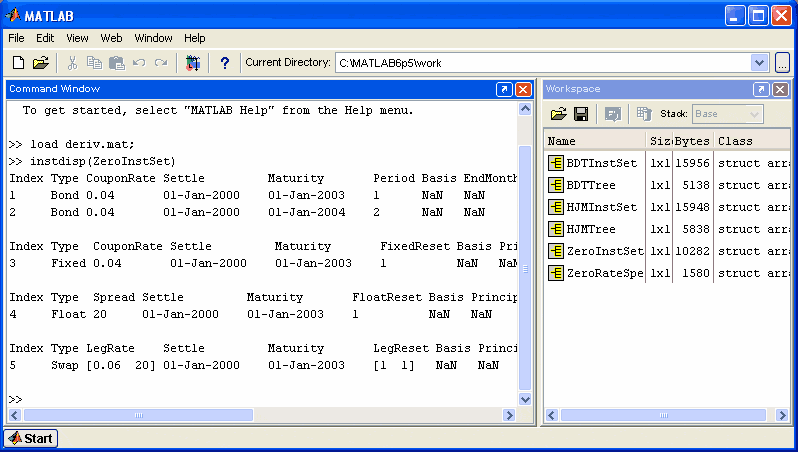The image size is (798, 453).
Task: Click the '1580' bytes value for ZeroRateSpec
Action: [696, 273]
